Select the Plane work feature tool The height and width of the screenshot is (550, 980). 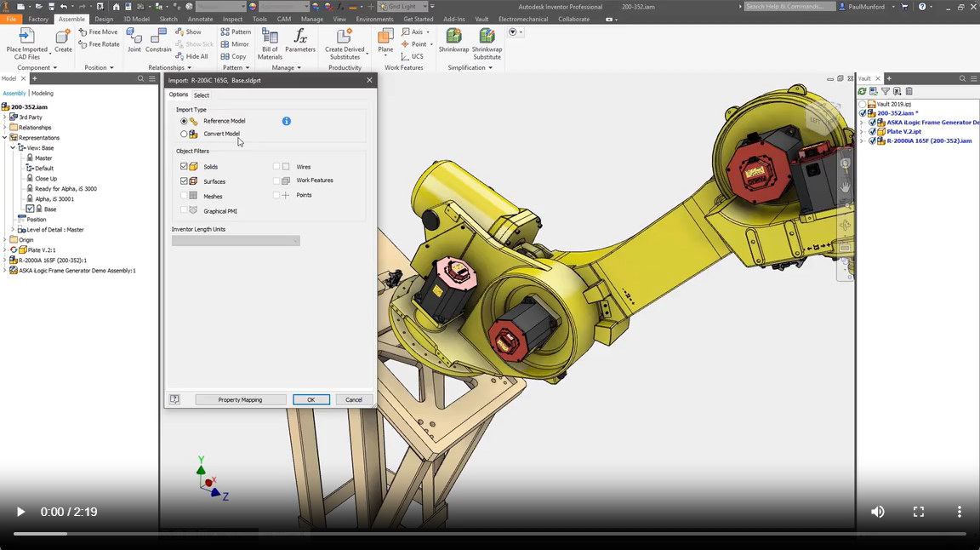click(385, 37)
